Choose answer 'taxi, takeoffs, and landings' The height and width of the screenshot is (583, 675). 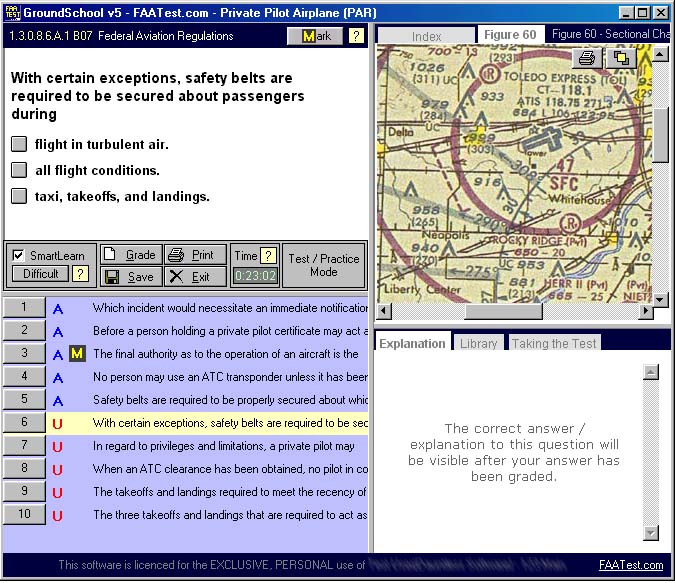click(x=19, y=196)
